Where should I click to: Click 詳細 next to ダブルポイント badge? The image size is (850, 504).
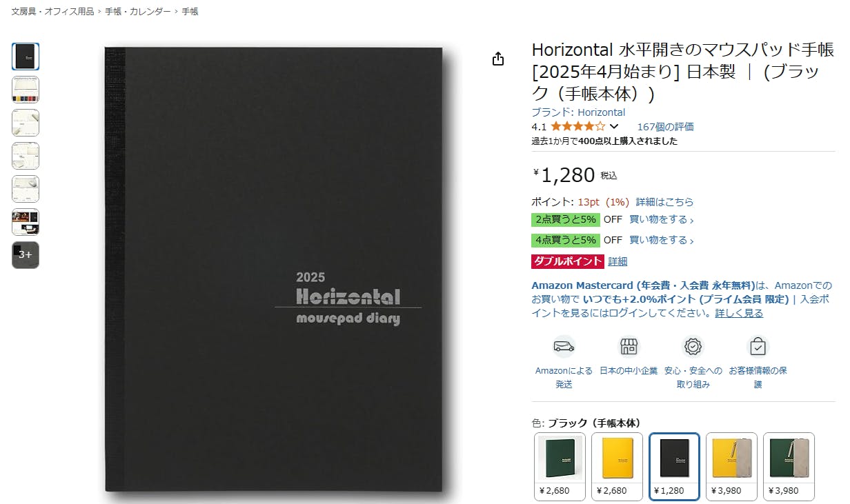(x=617, y=261)
